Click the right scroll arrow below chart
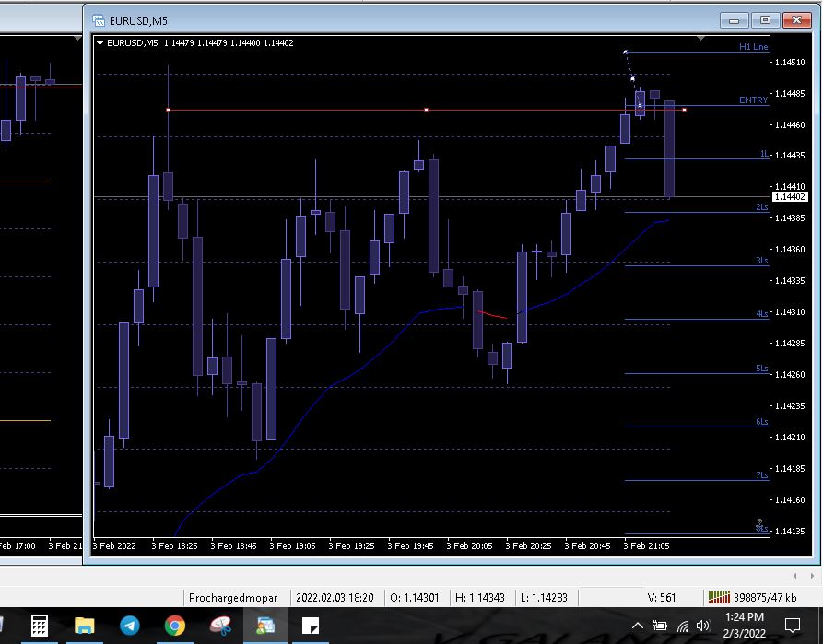The height and width of the screenshot is (644, 823). (x=812, y=576)
